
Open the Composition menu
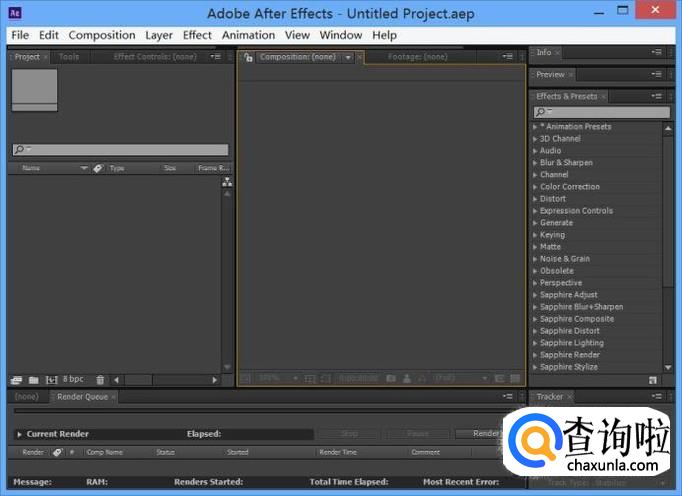pyautogui.click(x=102, y=35)
